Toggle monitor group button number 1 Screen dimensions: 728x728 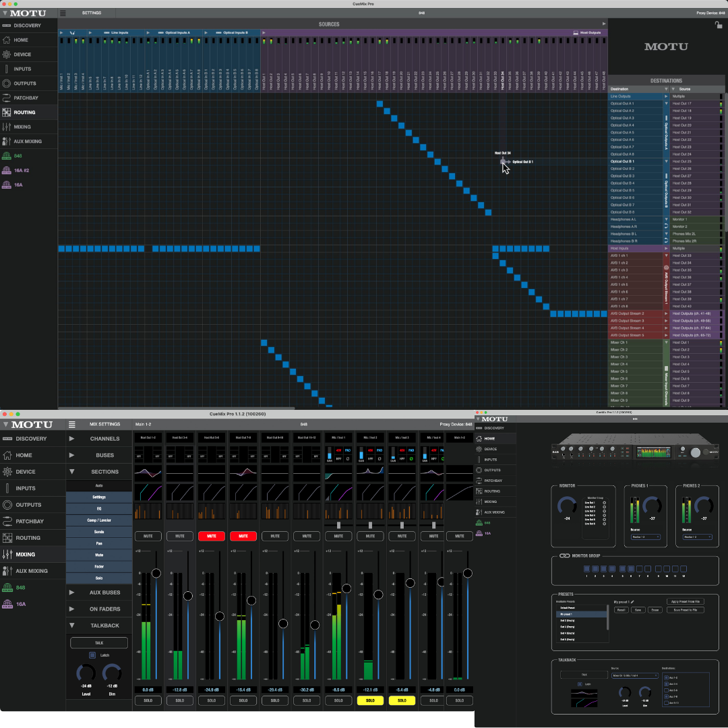click(x=587, y=569)
